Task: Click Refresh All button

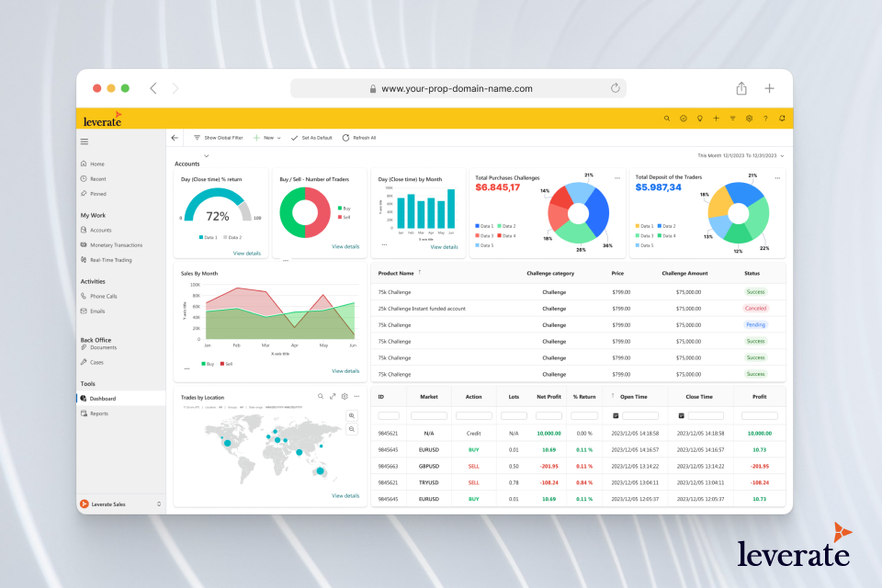Action: coord(359,138)
